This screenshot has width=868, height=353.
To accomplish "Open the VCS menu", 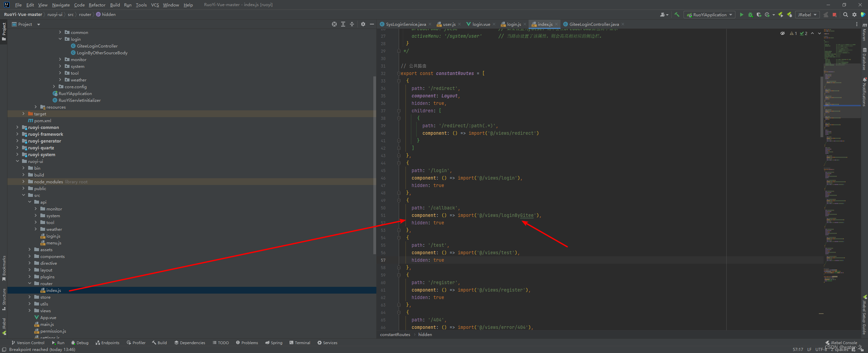I will point(155,5).
